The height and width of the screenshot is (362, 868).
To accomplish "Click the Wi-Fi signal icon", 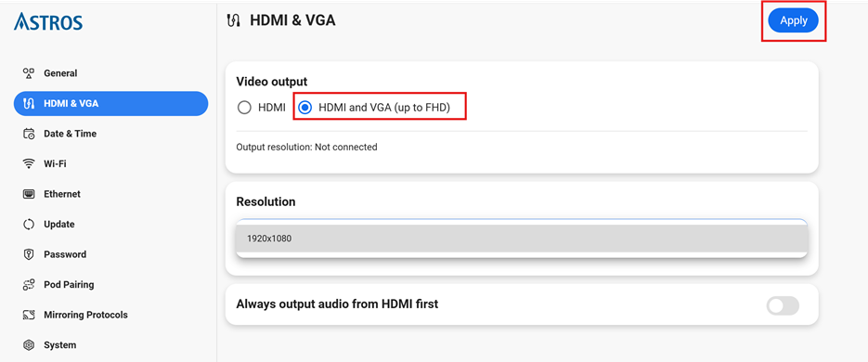I will pos(29,164).
